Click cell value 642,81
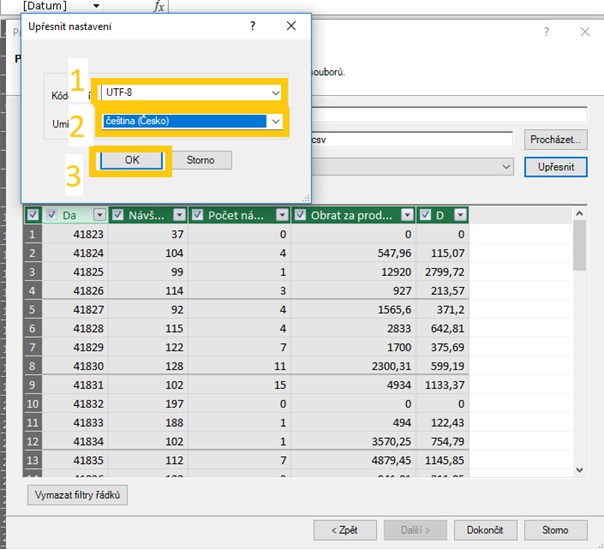604x550 pixels. click(x=448, y=328)
